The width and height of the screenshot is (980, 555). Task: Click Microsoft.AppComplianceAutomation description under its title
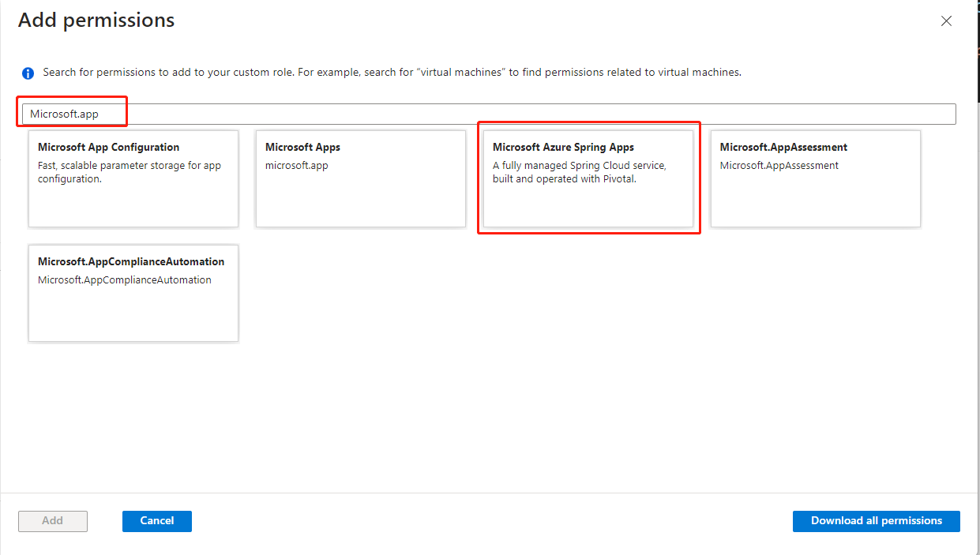coord(125,280)
